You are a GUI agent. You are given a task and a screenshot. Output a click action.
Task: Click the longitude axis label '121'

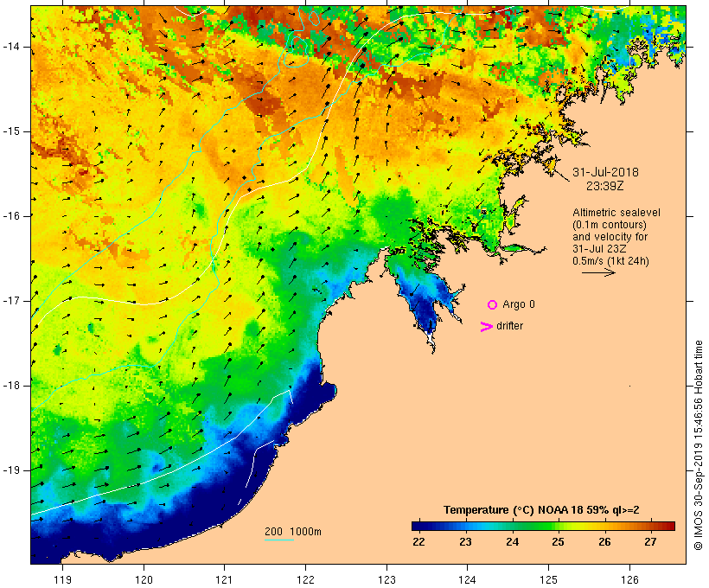(x=224, y=579)
